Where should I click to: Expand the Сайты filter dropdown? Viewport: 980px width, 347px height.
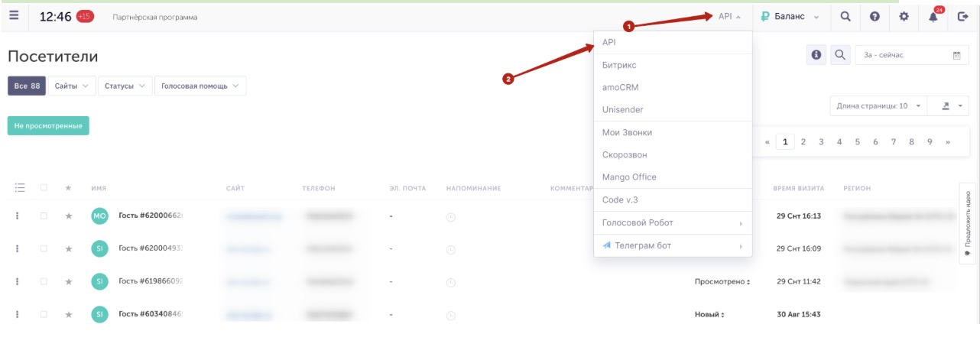tap(72, 86)
